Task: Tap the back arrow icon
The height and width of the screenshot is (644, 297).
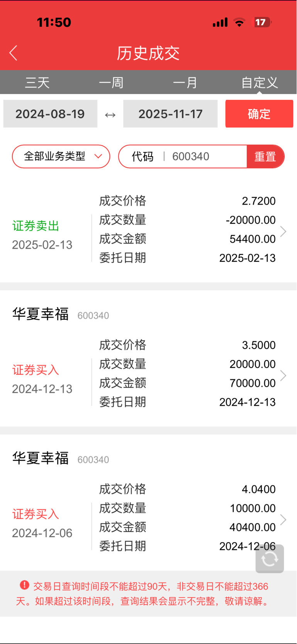Action: click(x=14, y=53)
